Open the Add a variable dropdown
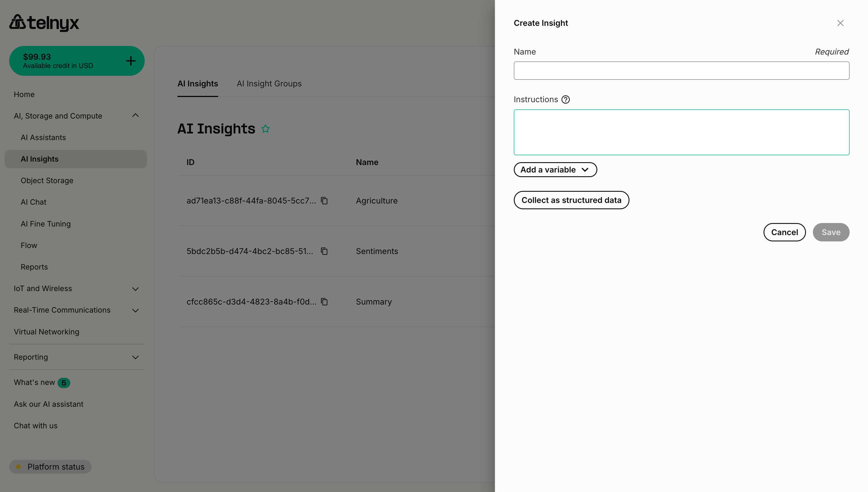The height and width of the screenshot is (492, 868). (555, 170)
